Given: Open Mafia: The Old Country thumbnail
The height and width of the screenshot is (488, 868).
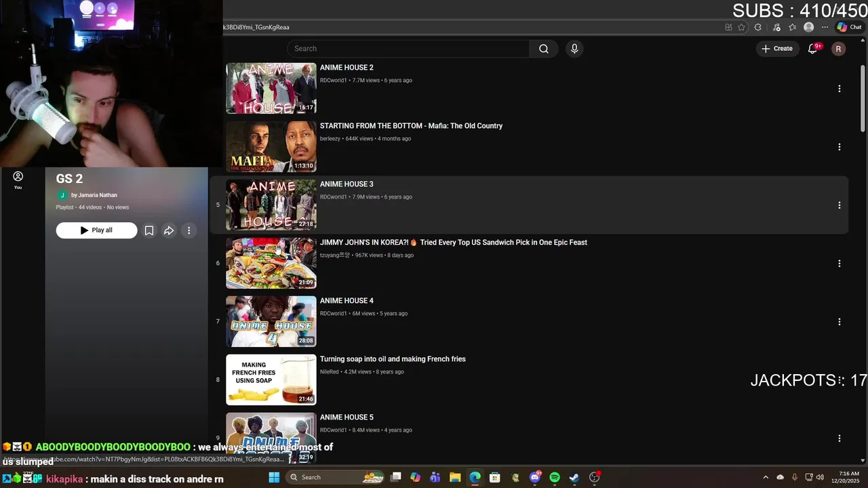Looking at the screenshot, I should tap(271, 146).
